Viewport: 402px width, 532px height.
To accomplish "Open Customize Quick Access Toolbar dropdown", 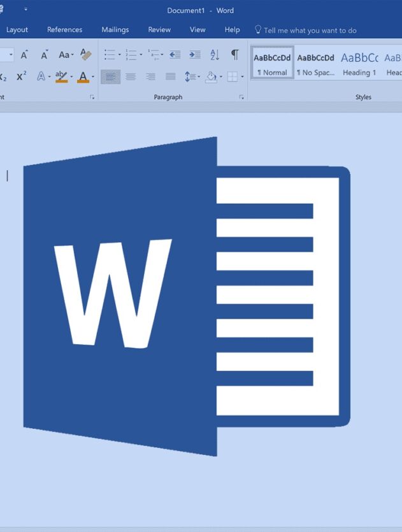I will [25, 9].
